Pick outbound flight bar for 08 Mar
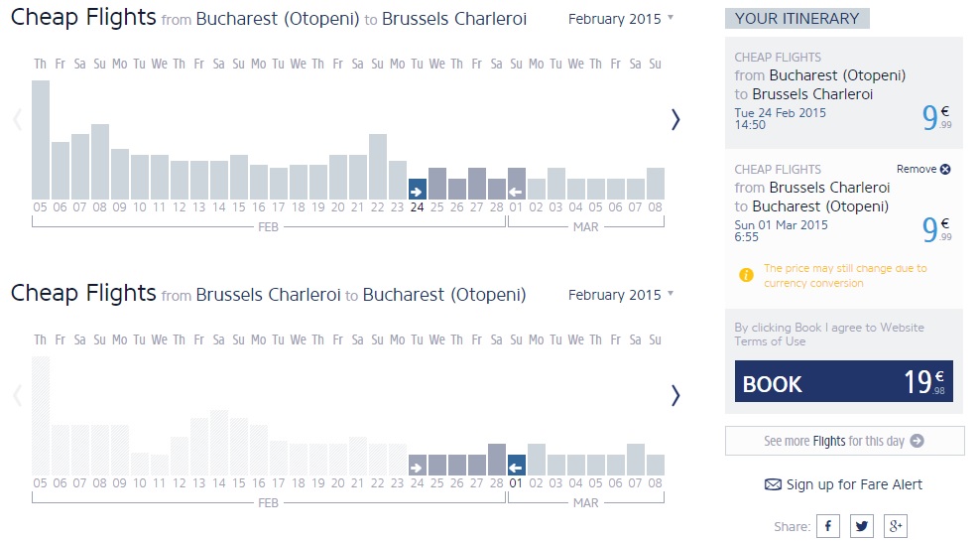Viewport: 980px width, 541px height. click(x=656, y=184)
